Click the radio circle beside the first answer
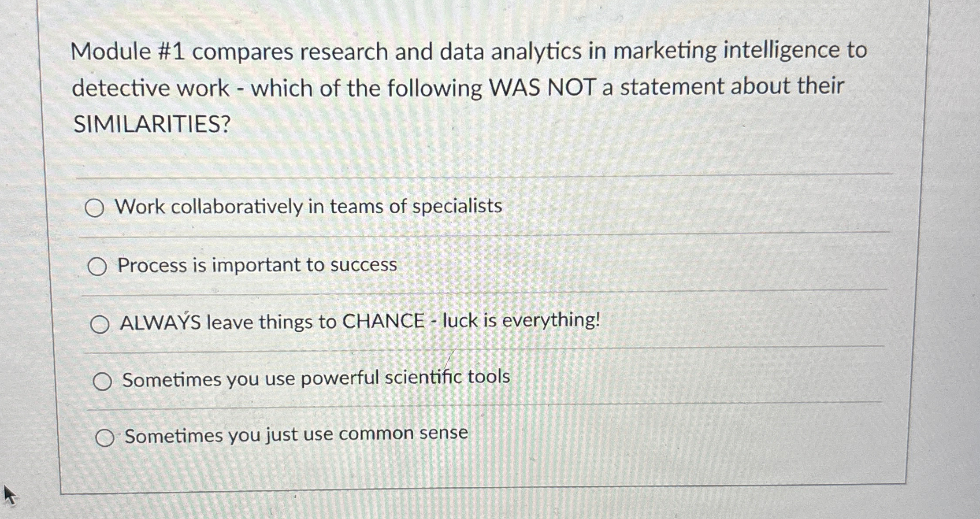This screenshot has width=980, height=519. [x=96, y=208]
